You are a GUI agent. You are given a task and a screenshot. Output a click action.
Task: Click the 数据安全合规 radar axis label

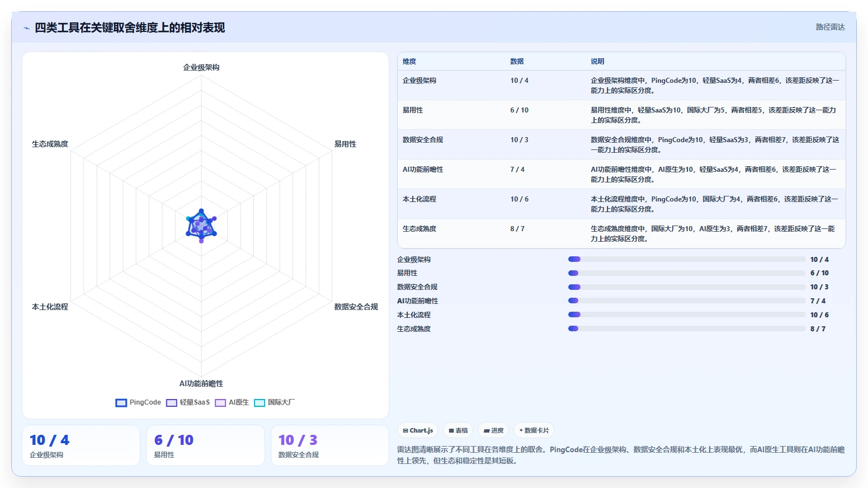[x=356, y=307]
